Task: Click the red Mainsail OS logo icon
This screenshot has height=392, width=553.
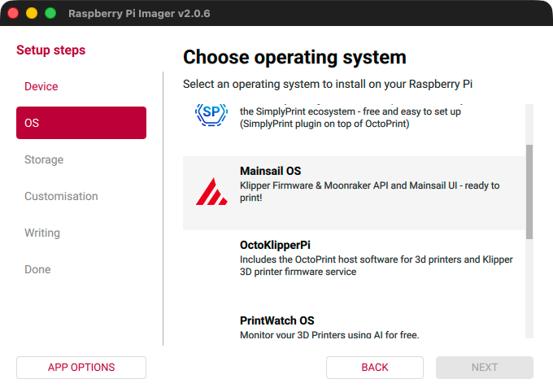Action: [x=211, y=192]
